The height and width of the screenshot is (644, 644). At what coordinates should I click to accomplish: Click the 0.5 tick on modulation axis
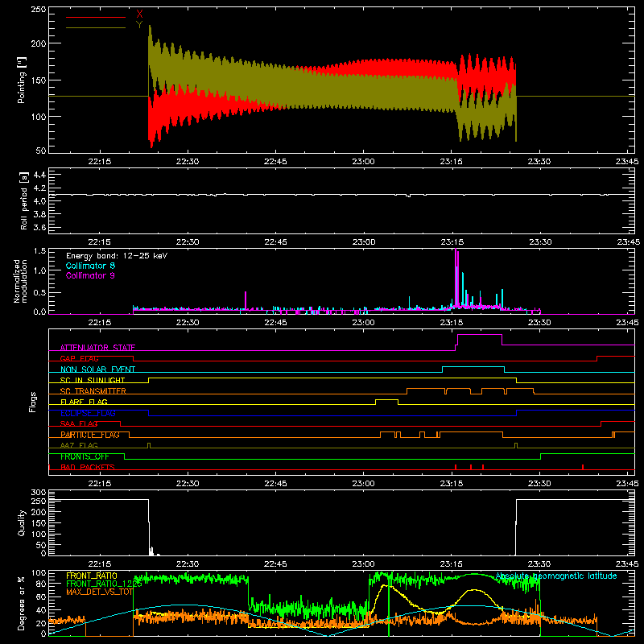(39, 292)
